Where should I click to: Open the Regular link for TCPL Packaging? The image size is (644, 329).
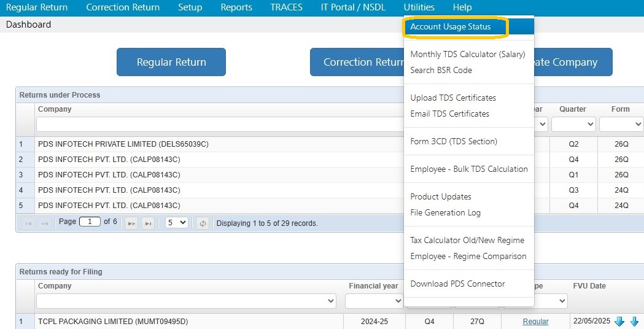pyautogui.click(x=535, y=322)
